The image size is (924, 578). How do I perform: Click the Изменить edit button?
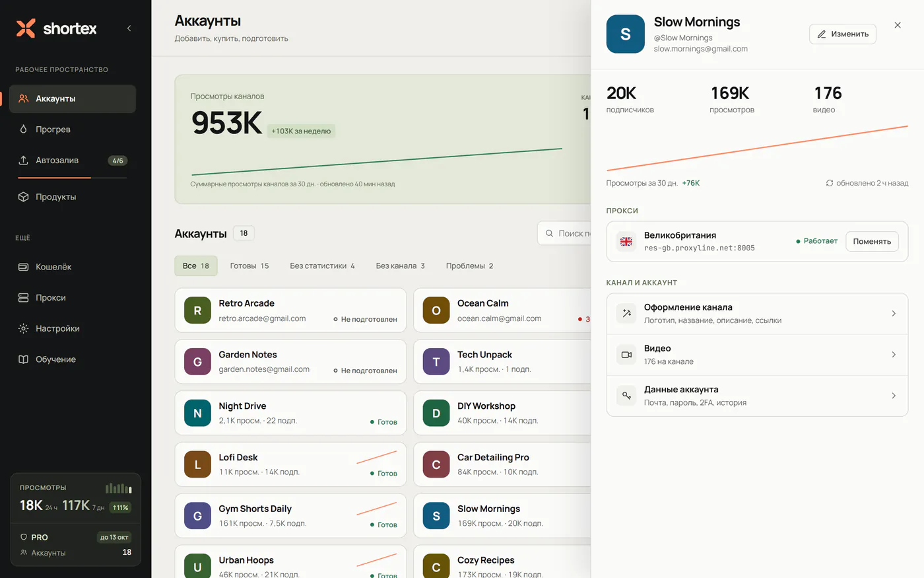pos(843,34)
